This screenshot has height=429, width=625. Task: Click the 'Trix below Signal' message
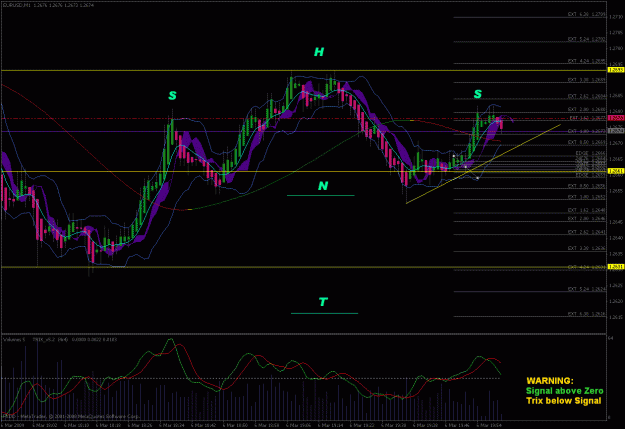tap(564, 401)
